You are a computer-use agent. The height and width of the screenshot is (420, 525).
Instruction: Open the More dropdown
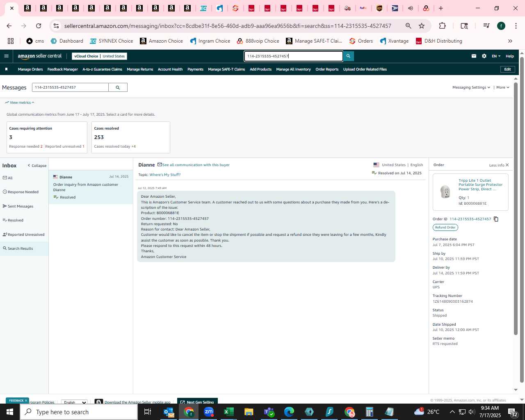tap(503, 87)
